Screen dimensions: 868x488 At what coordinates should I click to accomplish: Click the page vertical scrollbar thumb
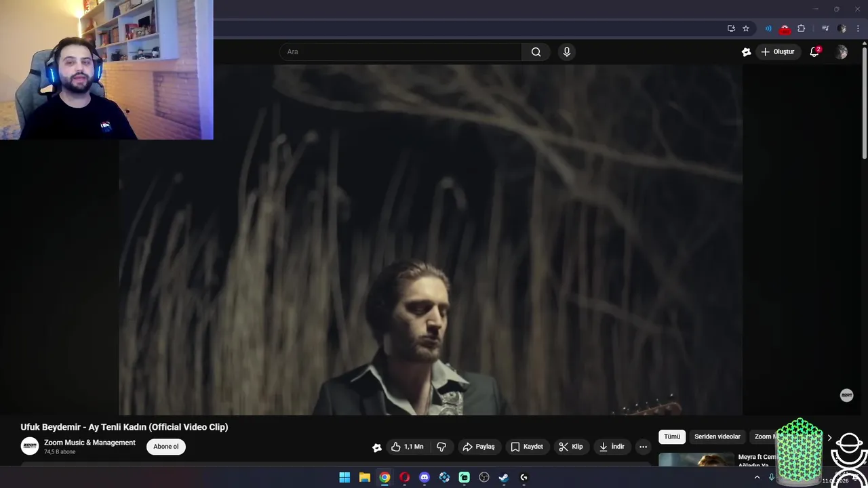[864, 103]
